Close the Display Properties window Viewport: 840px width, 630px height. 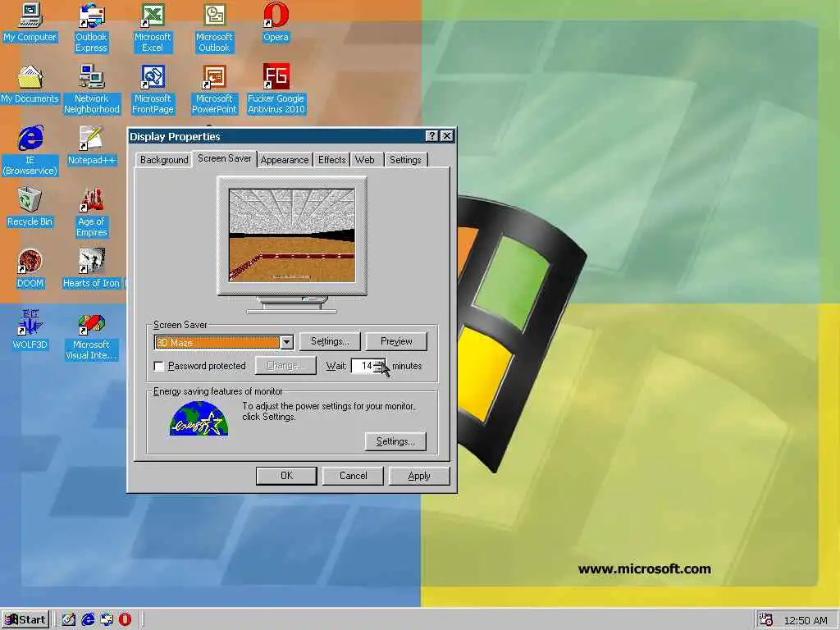click(x=447, y=136)
